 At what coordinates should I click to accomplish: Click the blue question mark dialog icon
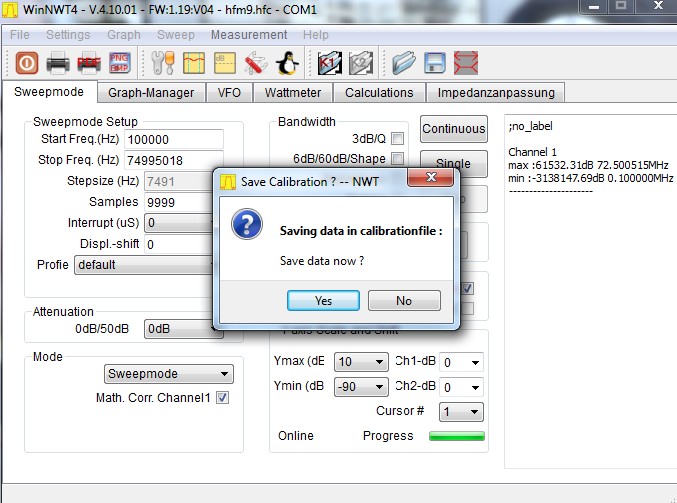coord(247,224)
